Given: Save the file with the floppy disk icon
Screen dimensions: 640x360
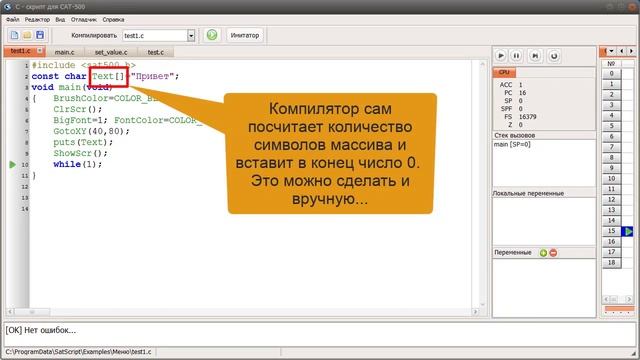Looking at the screenshot, I should pos(40,35).
